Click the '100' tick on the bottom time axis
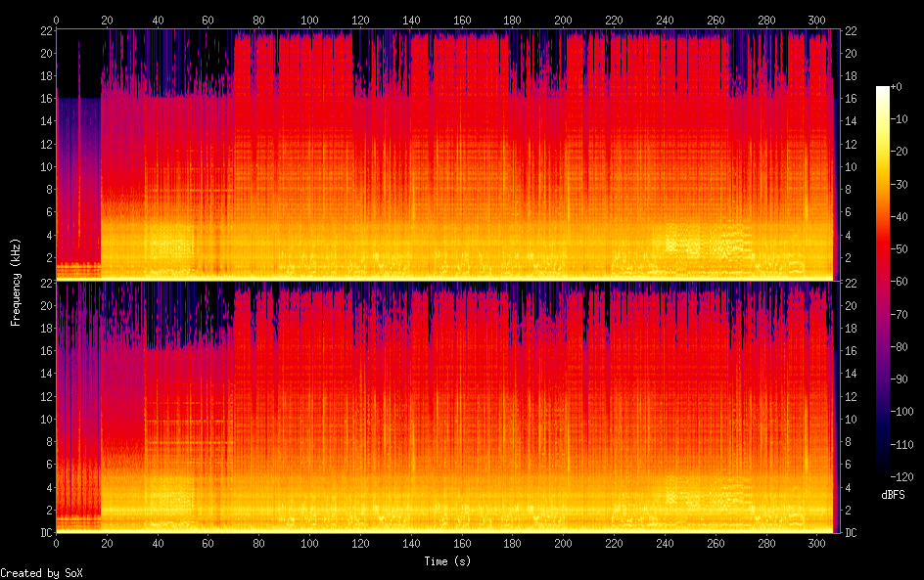 coord(309,543)
